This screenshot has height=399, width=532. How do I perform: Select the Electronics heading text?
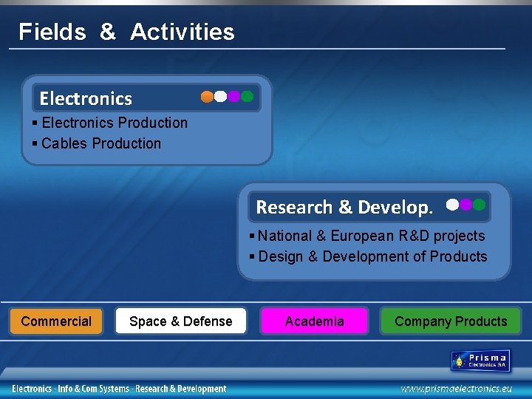(86, 98)
